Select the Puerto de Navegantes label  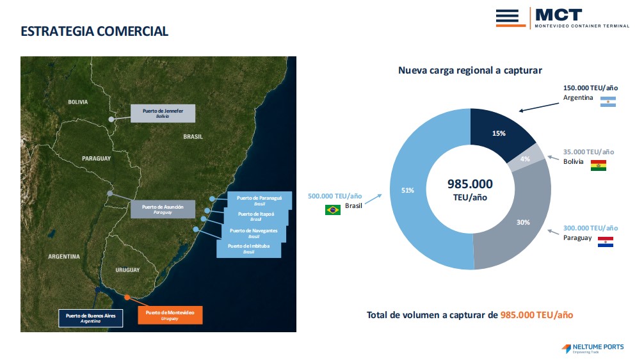254,233
